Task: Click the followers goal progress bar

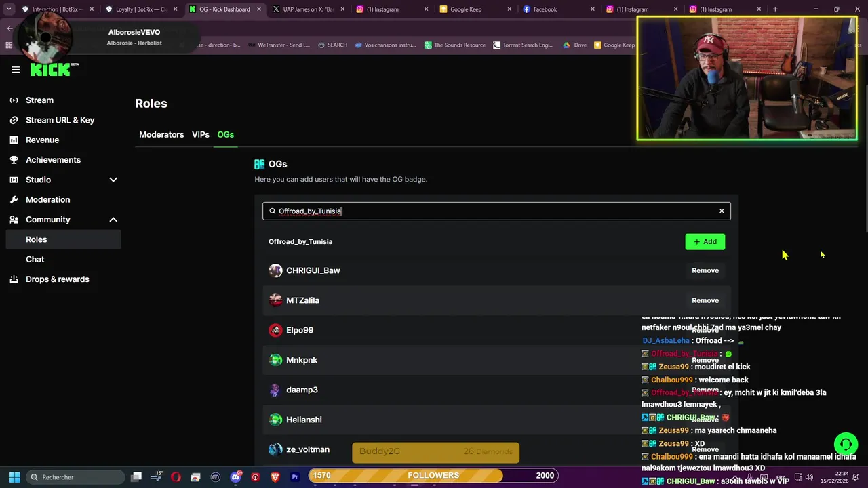Action: coord(433,475)
